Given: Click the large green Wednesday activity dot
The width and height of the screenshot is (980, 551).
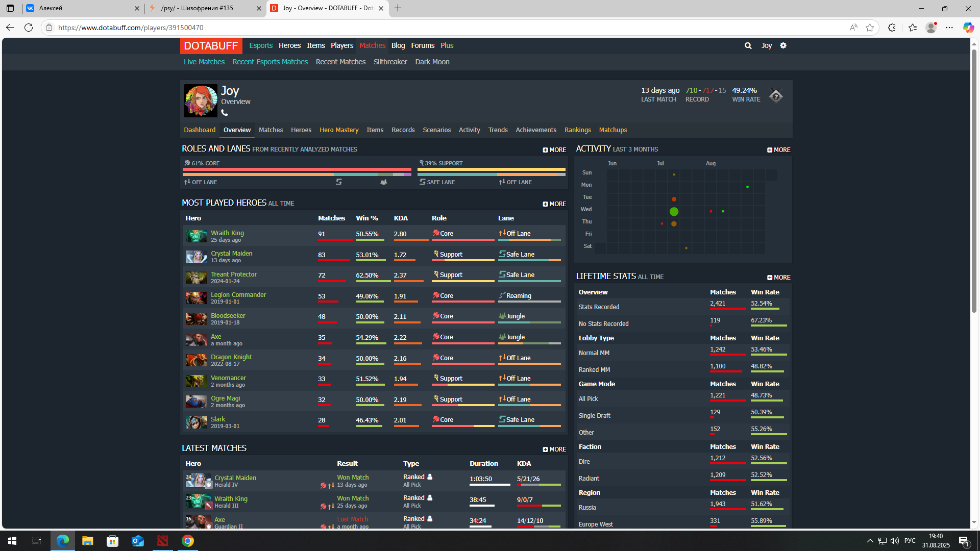Looking at the screenshot, I should click(x=674, y=211).
